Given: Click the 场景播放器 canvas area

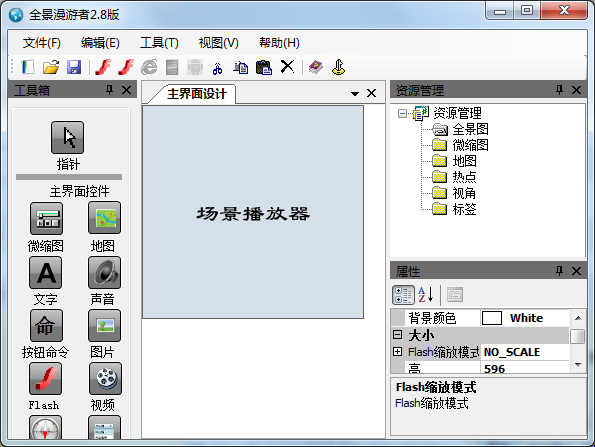Looking at the screenshot, I should click(253, 212).
